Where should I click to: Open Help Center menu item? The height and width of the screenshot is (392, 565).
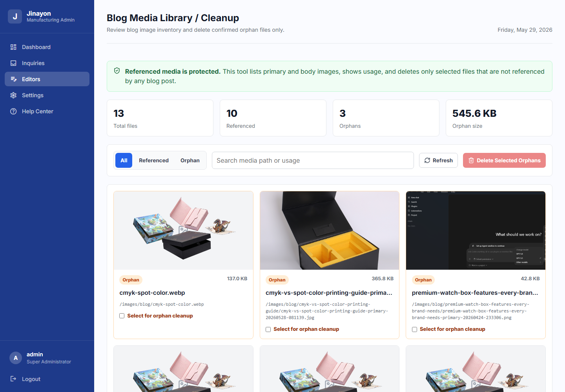(47, 111)
